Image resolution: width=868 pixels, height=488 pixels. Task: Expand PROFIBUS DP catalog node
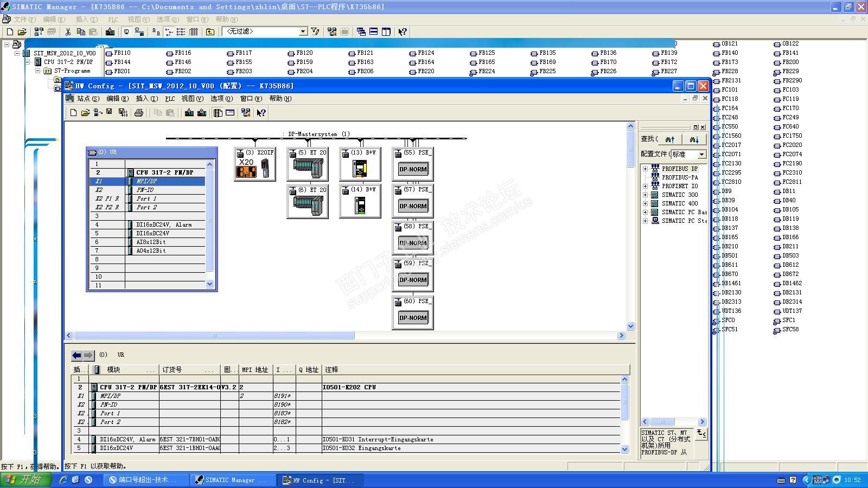646,169
